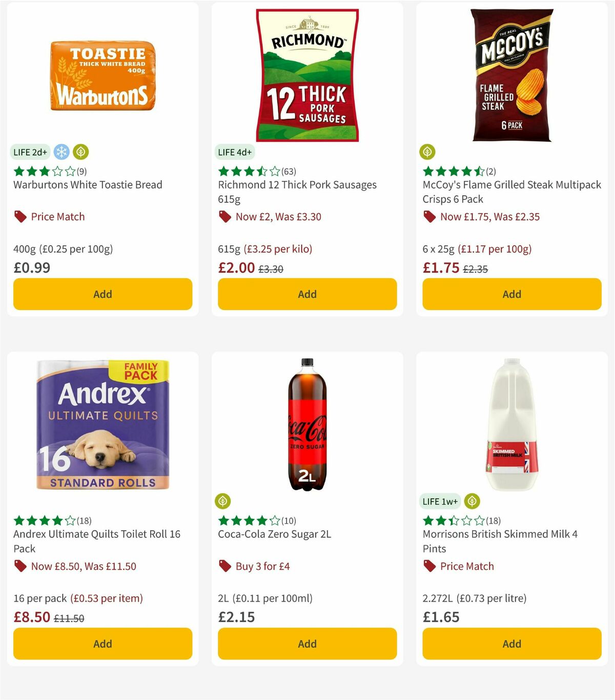Image resolution: width=615 pixels, height=700 pixels.
Task: Click the vegetarian badge on McCoy's crisps
Action: point(427,152)
